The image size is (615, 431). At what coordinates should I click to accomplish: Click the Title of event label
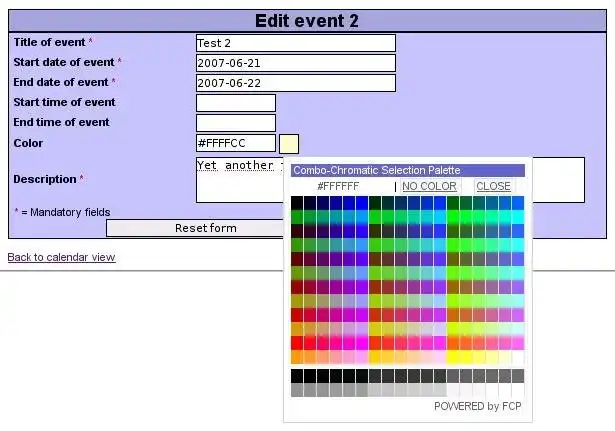pyautogui.click(x=49, y=42)
